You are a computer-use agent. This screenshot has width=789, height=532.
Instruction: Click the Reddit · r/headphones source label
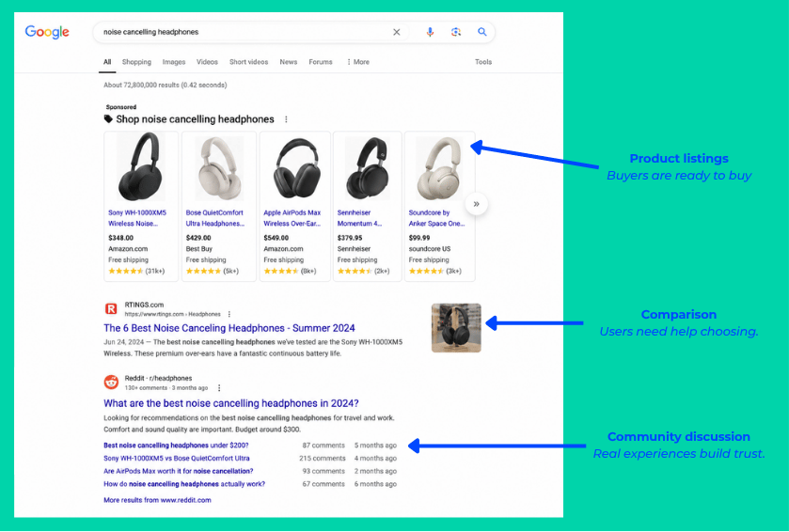click(x=158, y=378)
